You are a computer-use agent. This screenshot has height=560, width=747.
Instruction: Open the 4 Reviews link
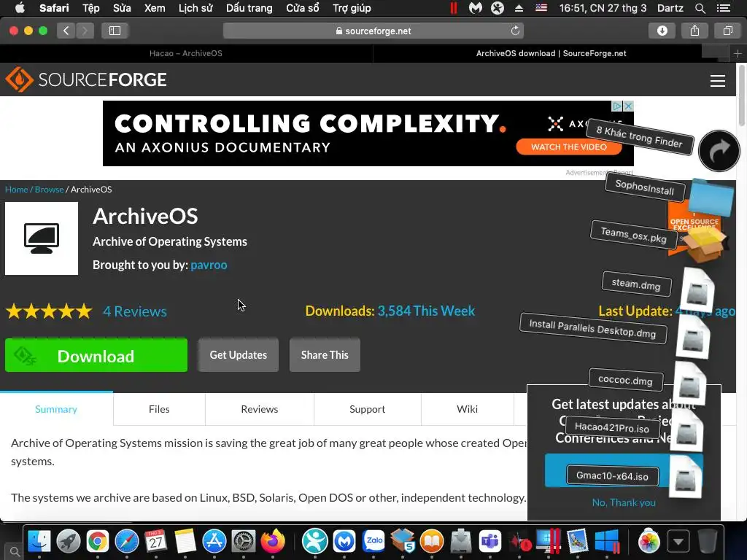click(x=135, y=311)
